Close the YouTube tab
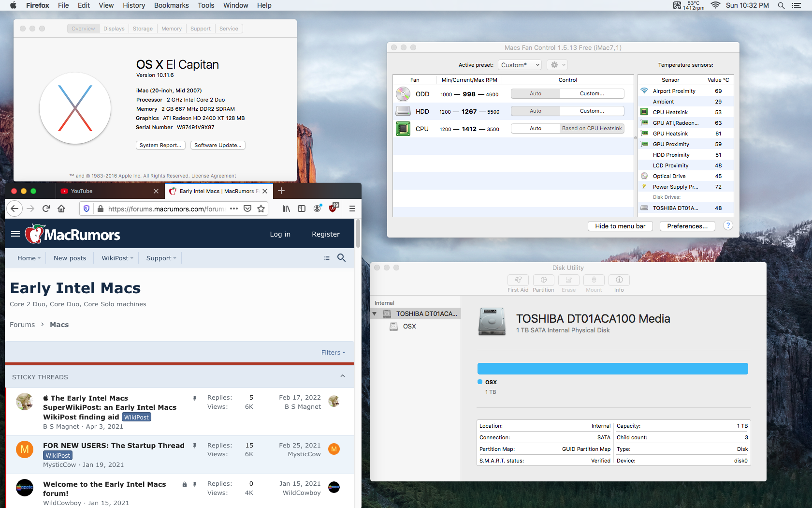 pyautogui.click(x=156, y=191)
